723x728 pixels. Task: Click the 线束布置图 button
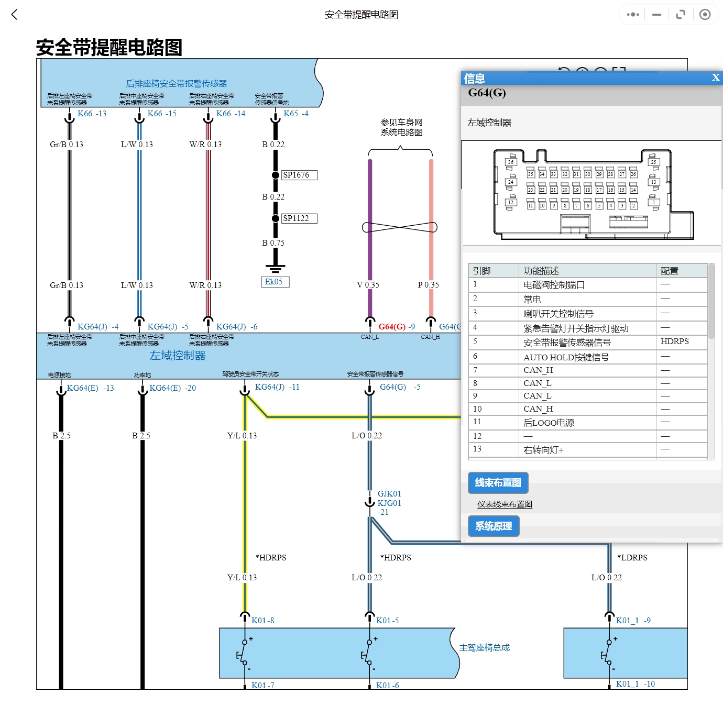(x=498, y=483)
